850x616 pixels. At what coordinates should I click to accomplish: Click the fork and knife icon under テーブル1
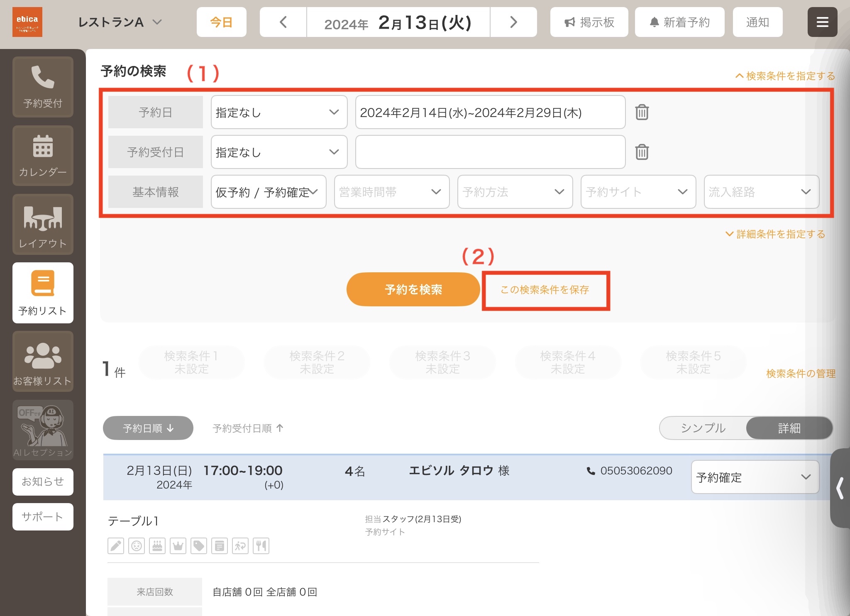tap(261, 546)
